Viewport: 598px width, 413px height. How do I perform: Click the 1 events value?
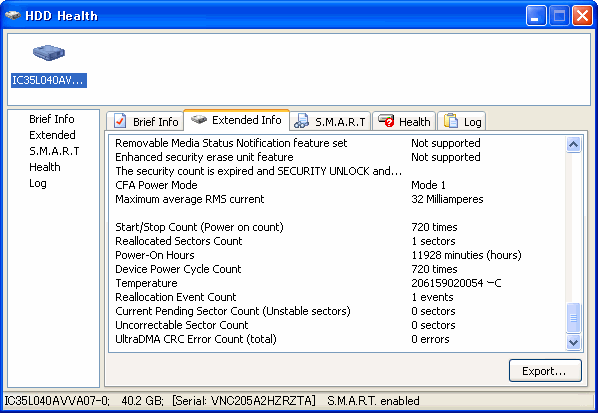[x=432, y=297]
